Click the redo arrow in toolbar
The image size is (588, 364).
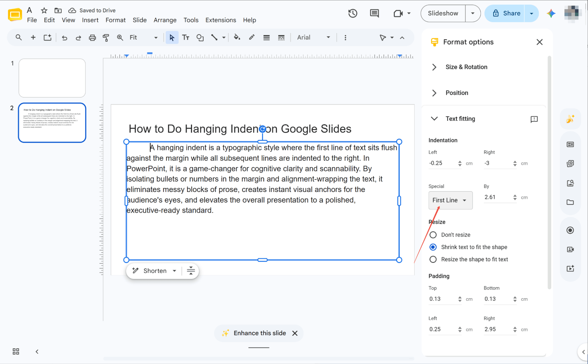click(78, 38)
